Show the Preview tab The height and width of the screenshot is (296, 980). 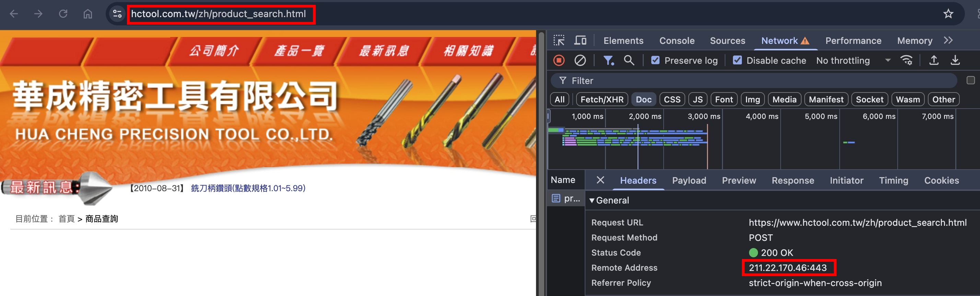(739, 181)
